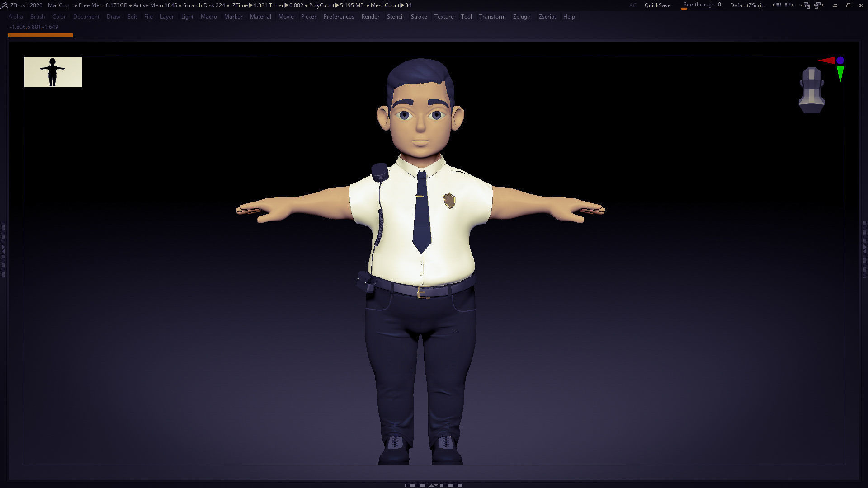Open the Zplugin menu
Screen dimensions: 868x488
coord(522,17)
